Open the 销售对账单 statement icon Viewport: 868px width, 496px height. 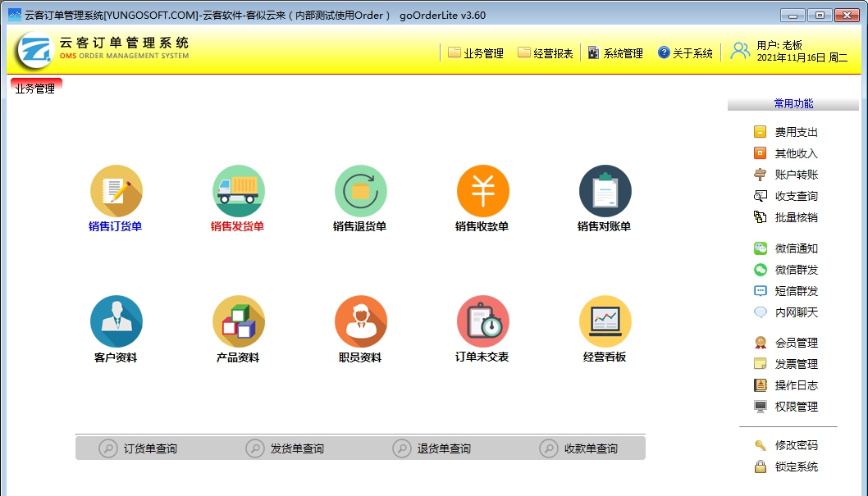605,197
